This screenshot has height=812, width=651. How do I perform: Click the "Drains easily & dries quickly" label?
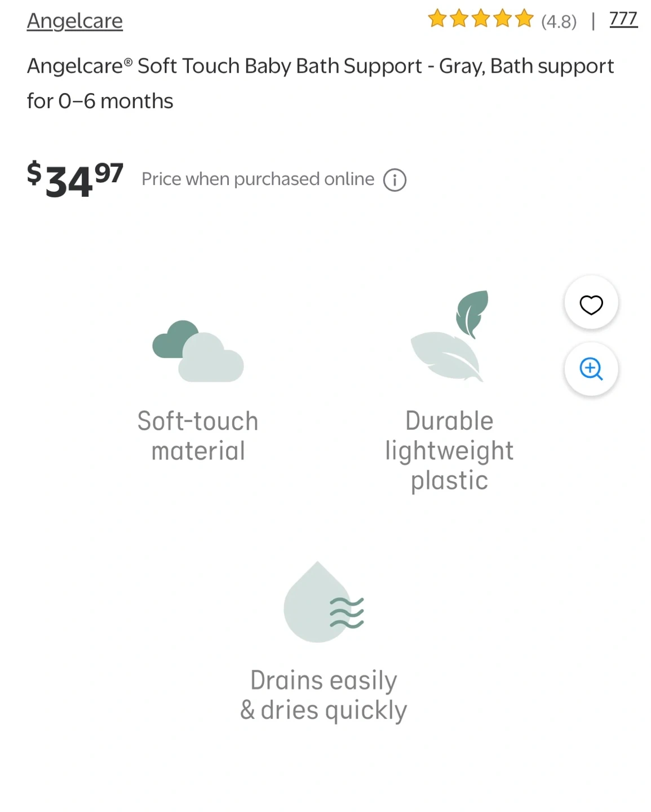pyautogui.click(x=324, y=695)
